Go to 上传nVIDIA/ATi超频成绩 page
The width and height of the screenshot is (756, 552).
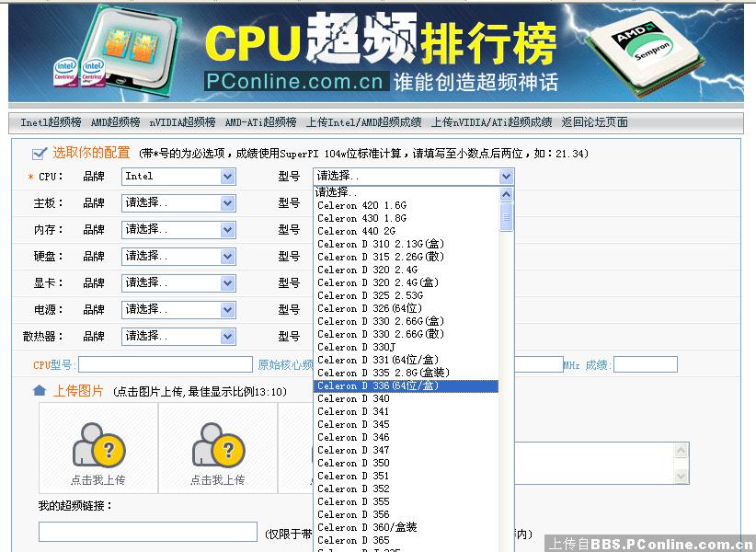pyautogui.click(x=491, y=122)
